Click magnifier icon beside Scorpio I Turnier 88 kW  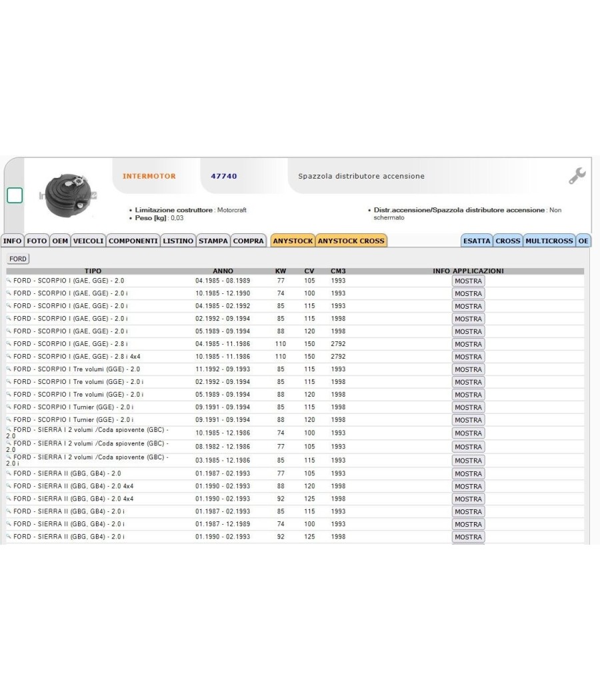pyautogui.click(x=9, y=419)
